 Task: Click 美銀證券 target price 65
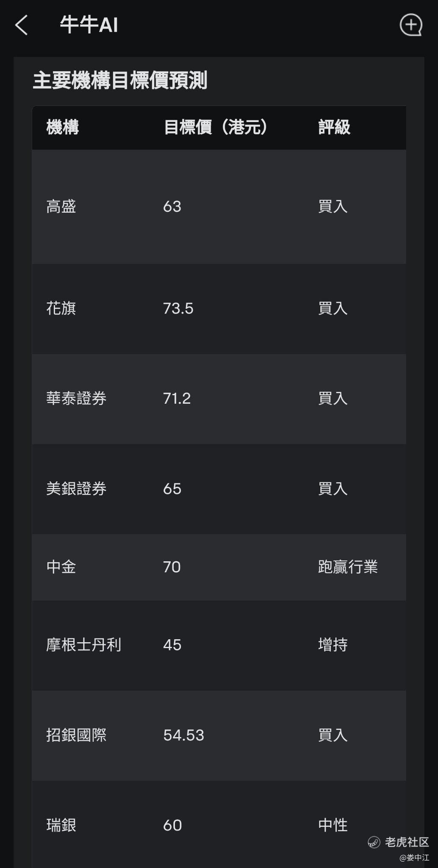(172, 489)
